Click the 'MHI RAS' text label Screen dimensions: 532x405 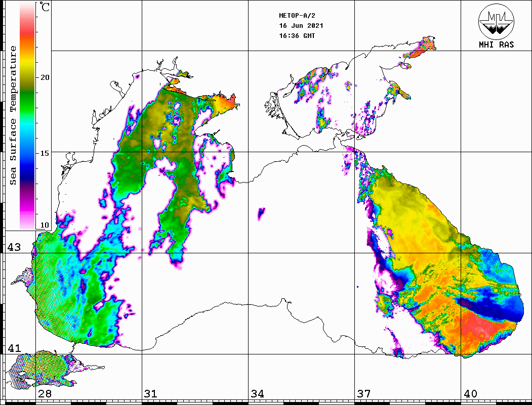coord(497,44)
